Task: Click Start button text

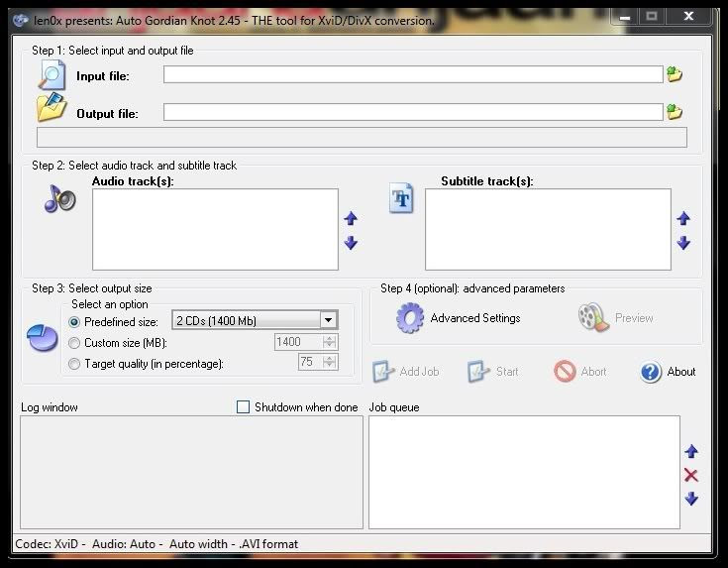Action: 507,372
